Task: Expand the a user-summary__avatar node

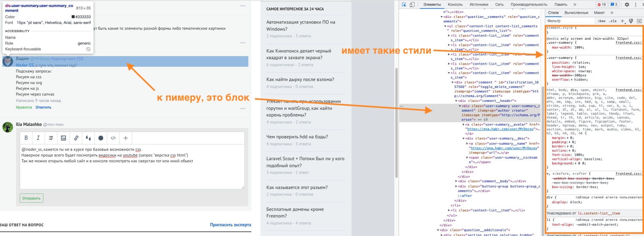Action: (x=463, y=125)
